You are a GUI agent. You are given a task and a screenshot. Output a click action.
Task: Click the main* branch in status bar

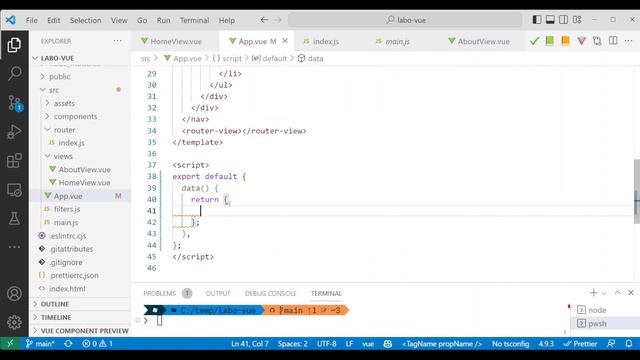pos(40,344)
